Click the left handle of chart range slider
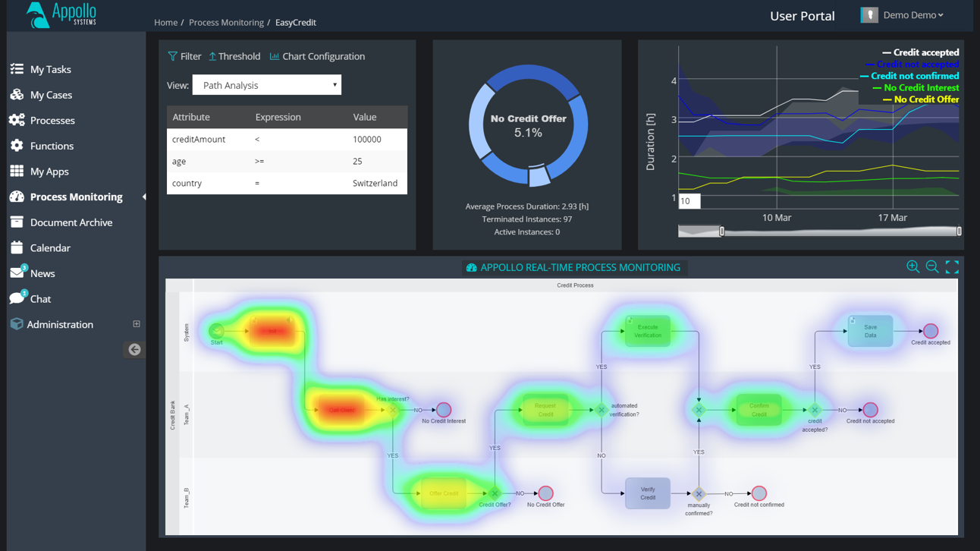Image resolution: width=980 pixels, height=551 pixels. [721, 231]
